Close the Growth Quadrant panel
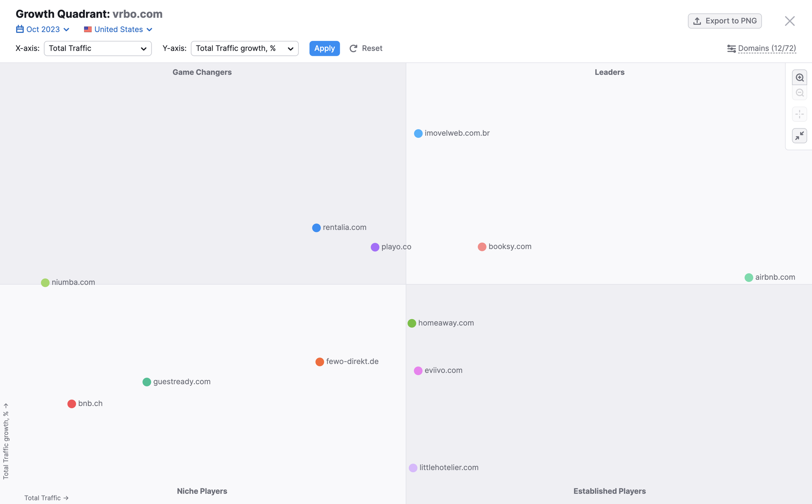The height and width of the screenshot is (504, 812). coord(789,21)
